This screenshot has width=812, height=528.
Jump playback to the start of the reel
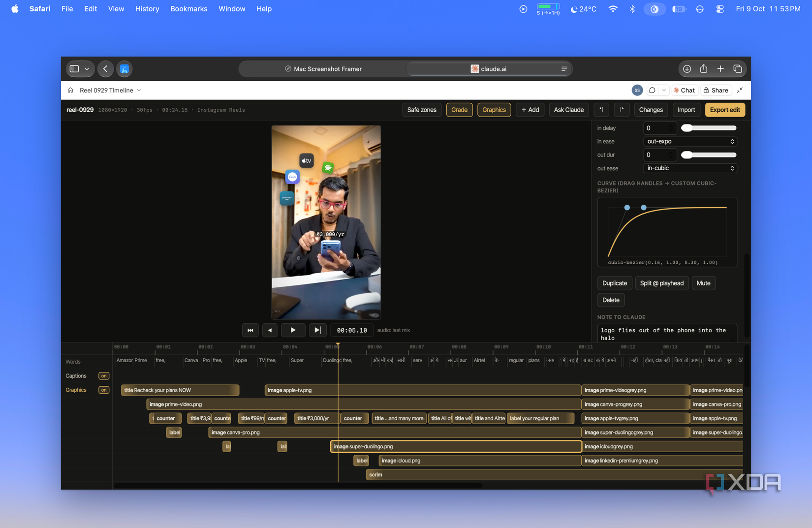tap(250, 330)
